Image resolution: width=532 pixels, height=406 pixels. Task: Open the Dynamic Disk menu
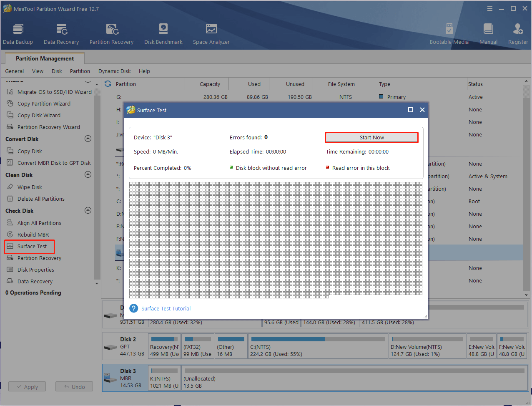(115, 71)
